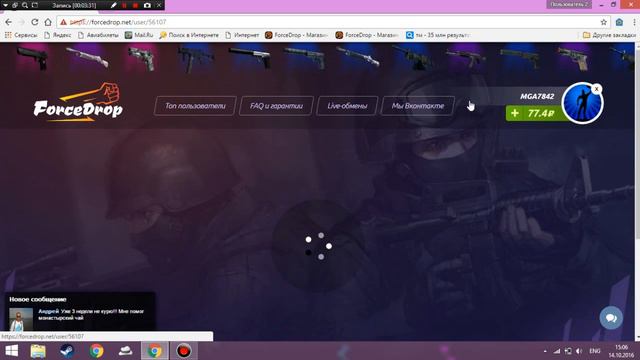Viewport: 640px width, 360px height.
Task: Switch the ENG input language
Action: point(595,351)
